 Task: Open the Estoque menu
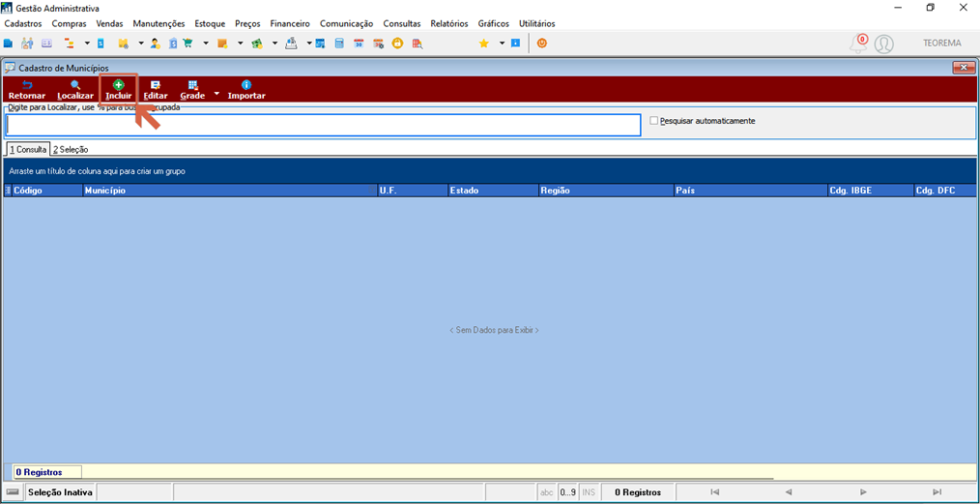coord(210,24)
